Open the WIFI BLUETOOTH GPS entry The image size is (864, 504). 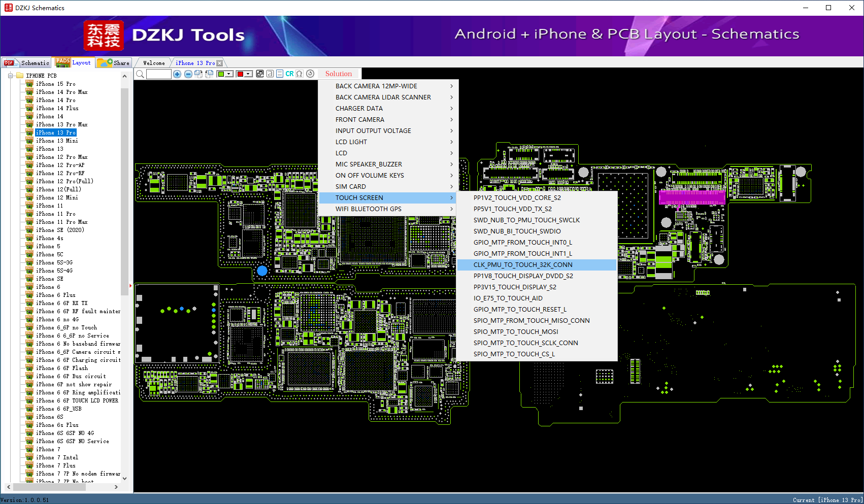point(389,209)
